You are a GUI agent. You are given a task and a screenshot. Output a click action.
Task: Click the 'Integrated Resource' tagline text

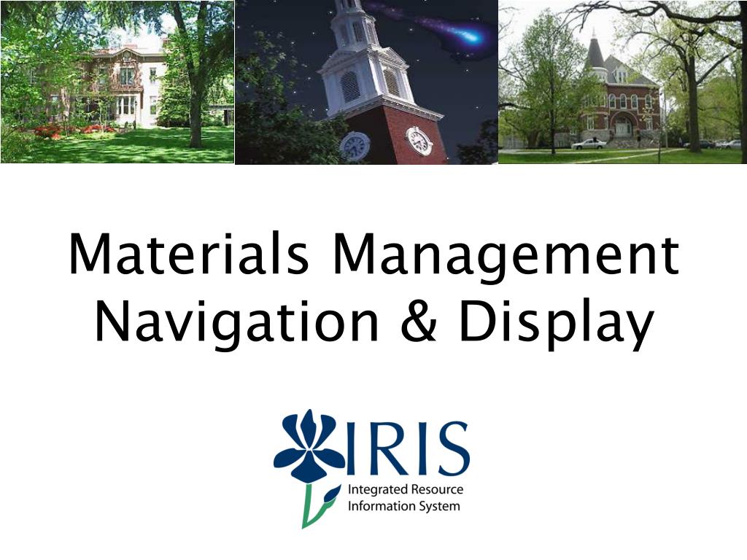pos(406,490)
